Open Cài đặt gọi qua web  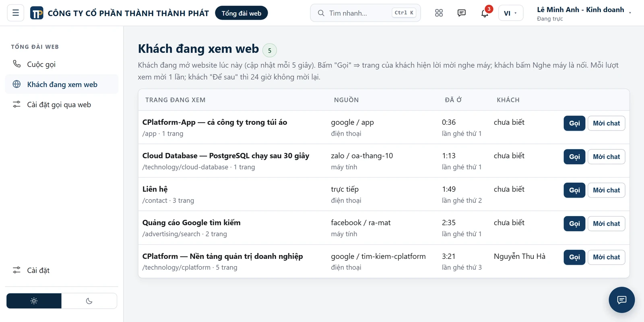tap(62, 105)
